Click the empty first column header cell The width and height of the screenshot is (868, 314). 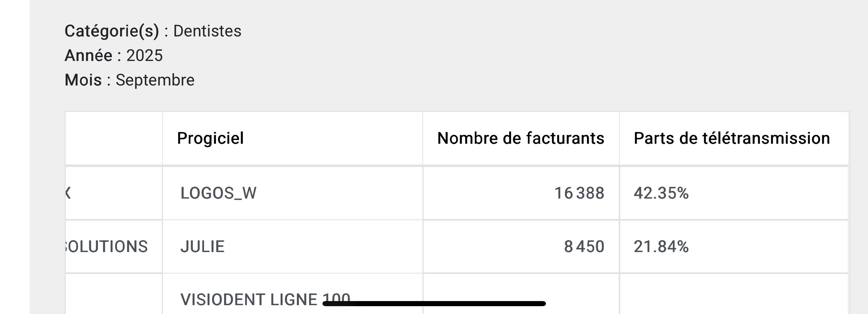coord(114,138)
